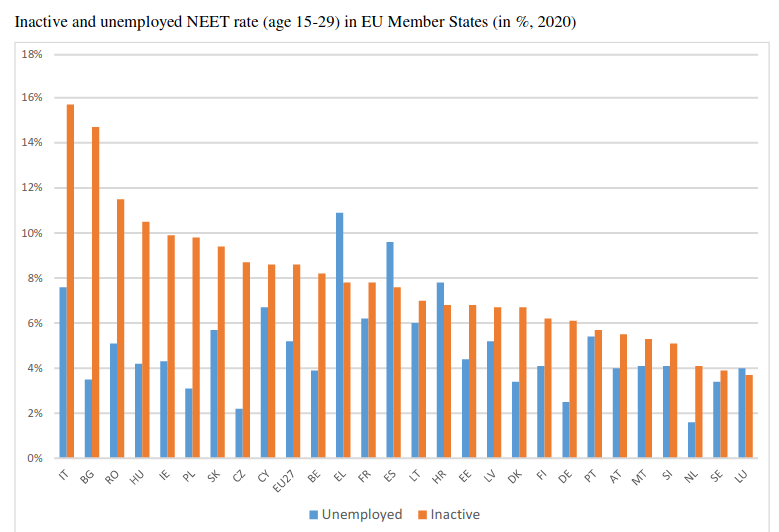This screenshot has width=779, height=532.
Task: Select the orange Inactive bar for BG
Action: (x=96, y=292)
